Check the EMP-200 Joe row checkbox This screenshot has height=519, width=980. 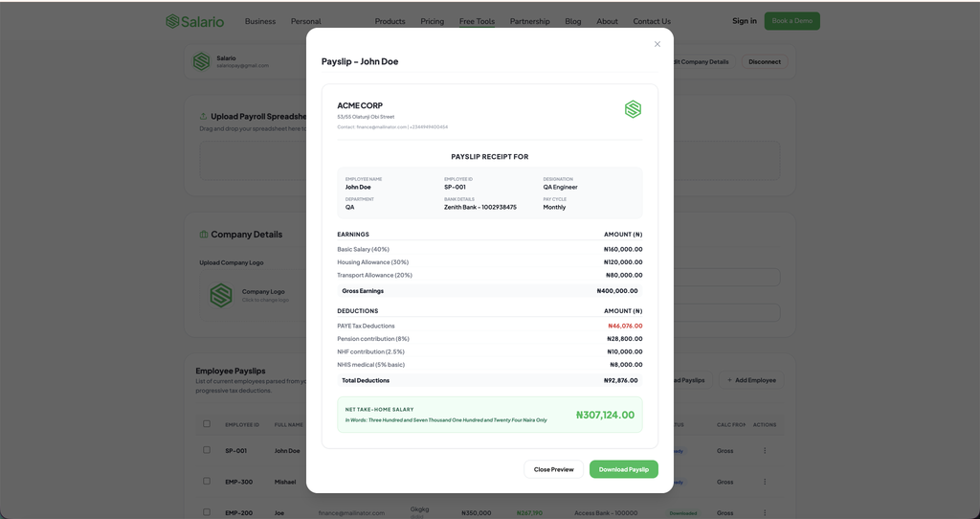point(207,512)
